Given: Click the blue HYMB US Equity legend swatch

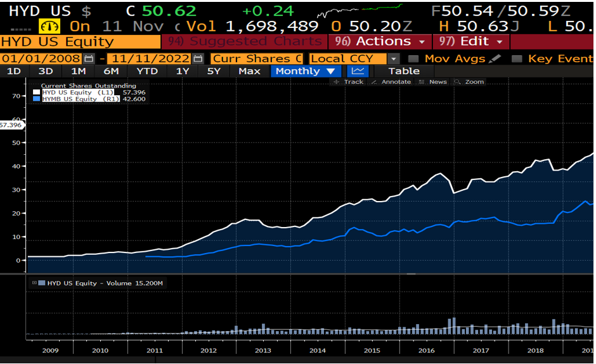Looking at the screenshot, I should [37, 98].
